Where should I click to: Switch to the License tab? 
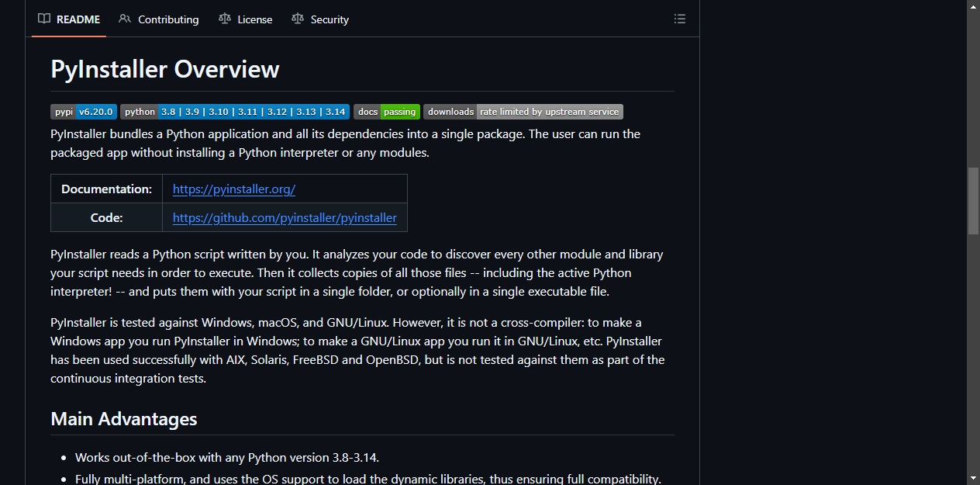click(x=246, y=19)
